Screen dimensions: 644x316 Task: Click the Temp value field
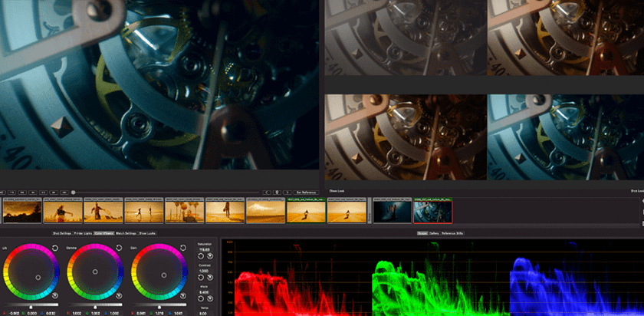pos(205,314)
